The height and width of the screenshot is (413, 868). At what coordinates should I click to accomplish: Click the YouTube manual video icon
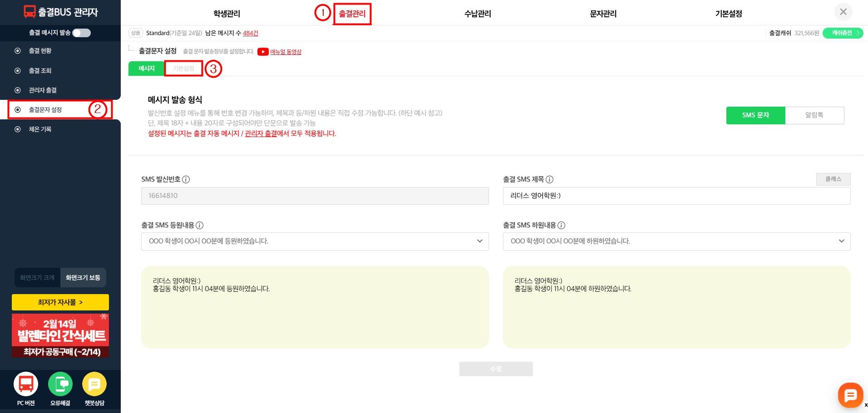coord(263,52)
